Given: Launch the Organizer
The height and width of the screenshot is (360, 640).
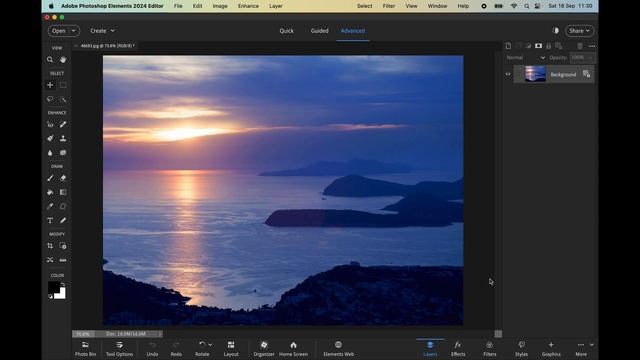Looking at the screenshot, I should click(x=264, y=349).
